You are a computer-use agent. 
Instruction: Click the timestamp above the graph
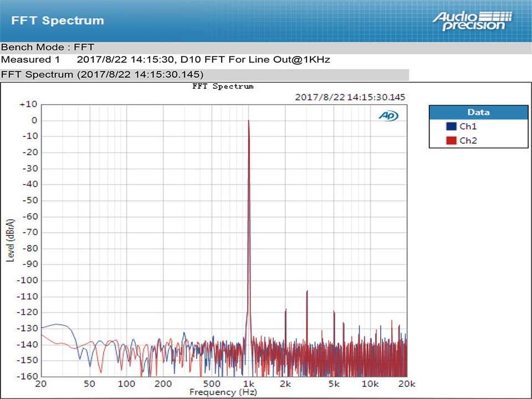pos(351,96)
